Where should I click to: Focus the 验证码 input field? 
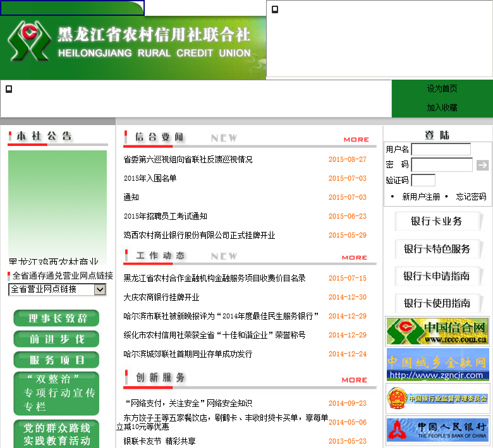coord(423,181)
